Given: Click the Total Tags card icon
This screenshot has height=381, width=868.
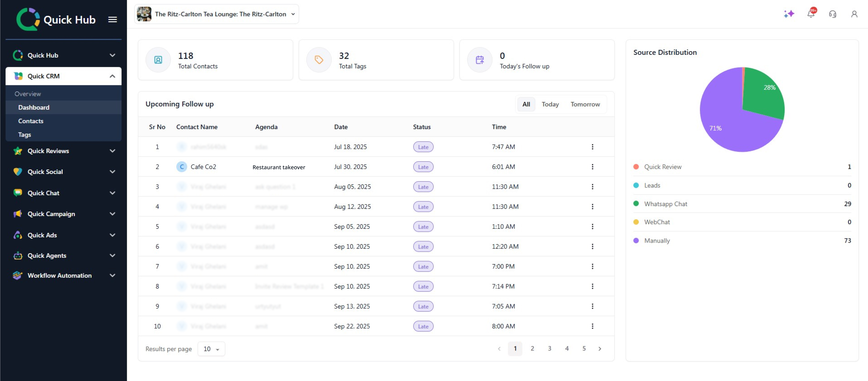Looking at the screenshot, I should tap(319, 60).
